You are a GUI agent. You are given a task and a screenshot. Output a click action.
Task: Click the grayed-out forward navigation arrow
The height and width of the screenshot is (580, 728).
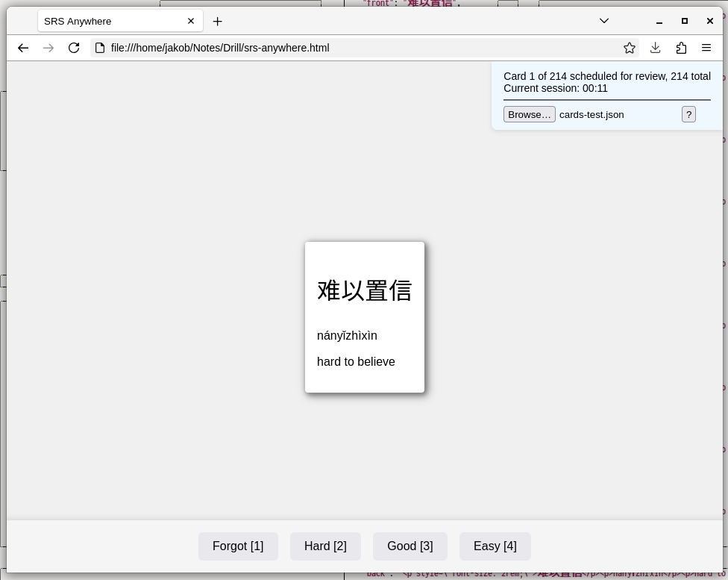pyautogui.click(x=48, y=48)
